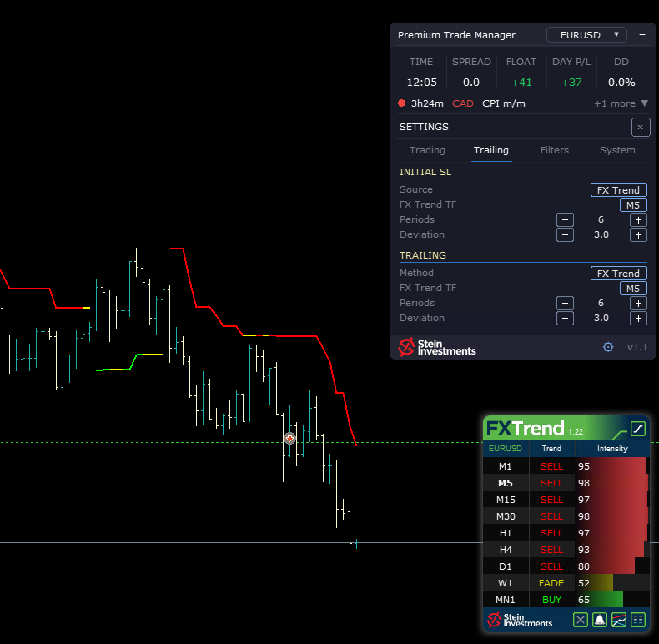Image resolution: width=659 pixels, height=644 pixels.
Task: Toggle FXTrend chart lines display icon
Action: 619,620
